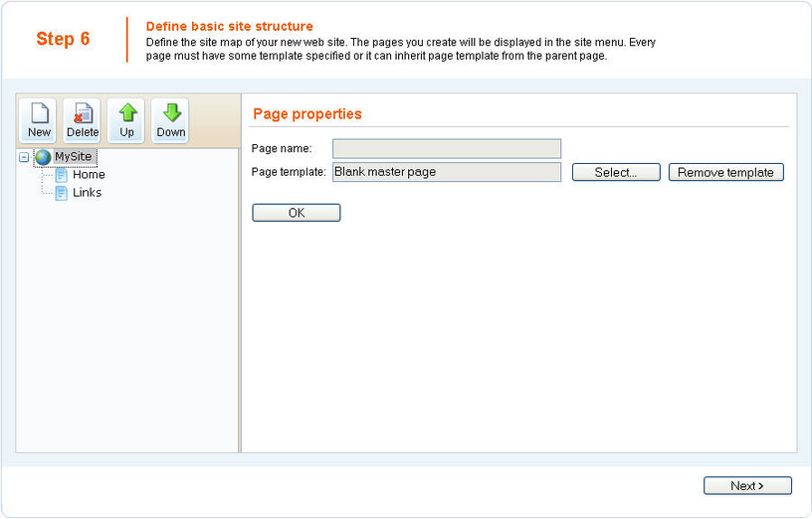Select the Home page in tree
This screenshot has height=519, width=812.
89,175
